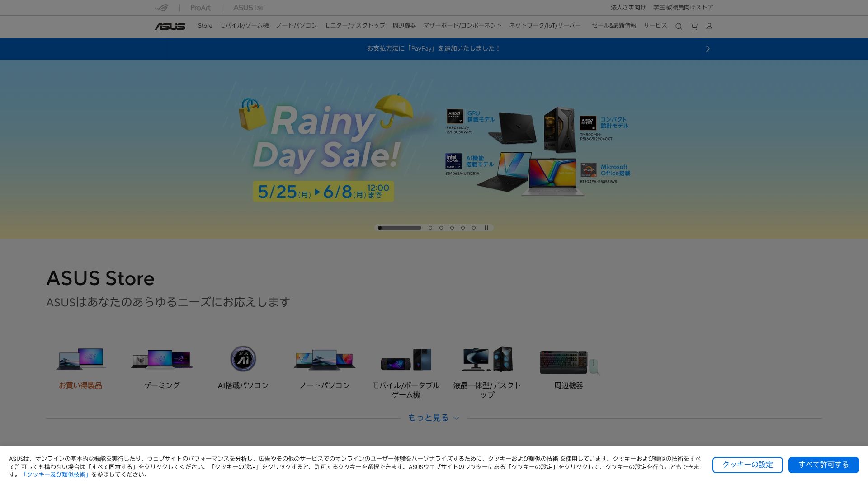Click the ゲーミング category label

162,385
